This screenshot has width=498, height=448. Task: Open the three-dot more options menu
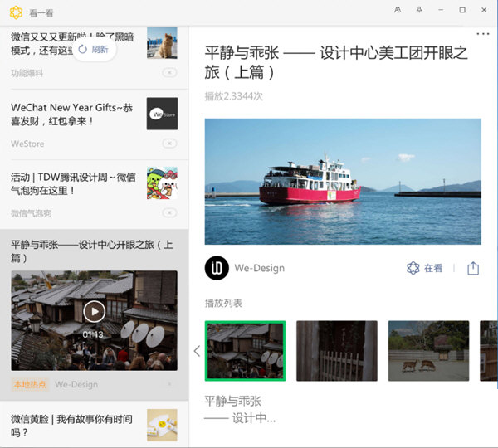point(483,34)
